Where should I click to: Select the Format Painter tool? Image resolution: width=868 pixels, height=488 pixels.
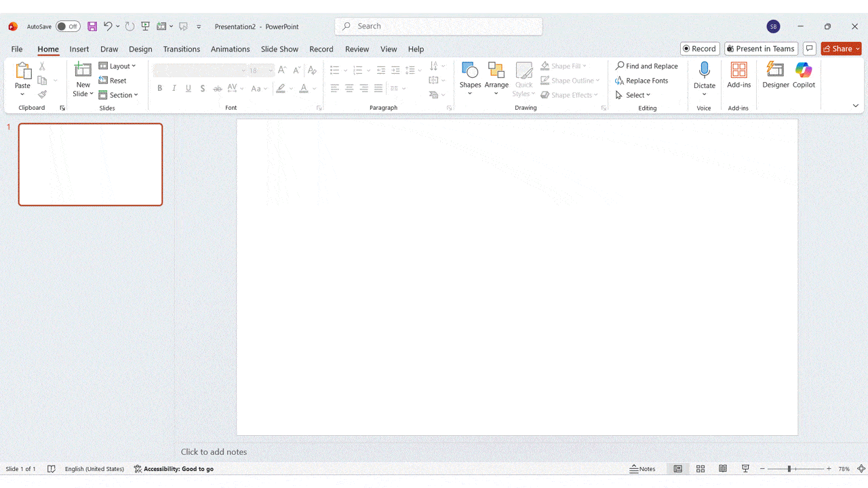click(x=41, y=94)
